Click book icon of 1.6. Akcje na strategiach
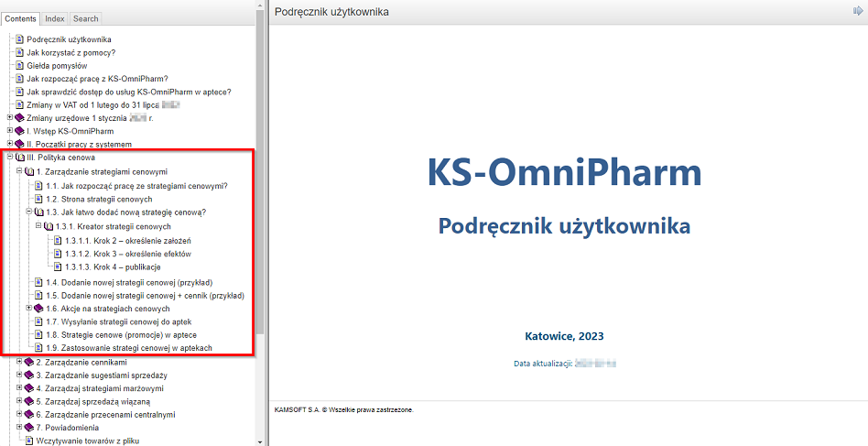 tap(38, 309)
